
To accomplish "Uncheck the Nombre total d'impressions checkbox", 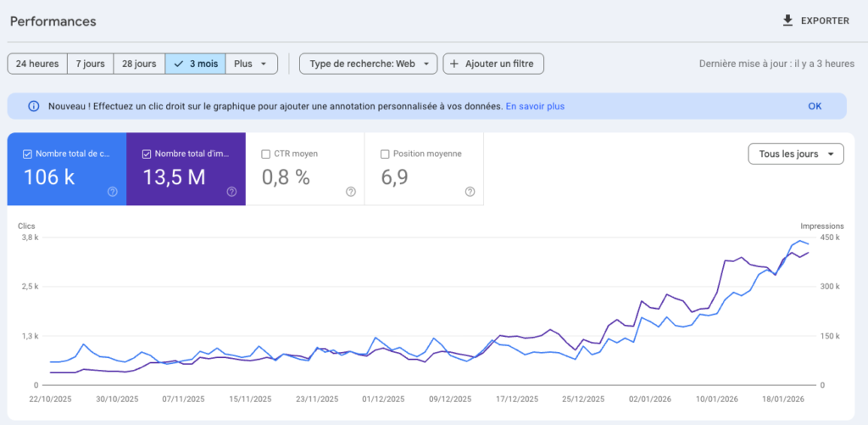I will pos(147,154).
